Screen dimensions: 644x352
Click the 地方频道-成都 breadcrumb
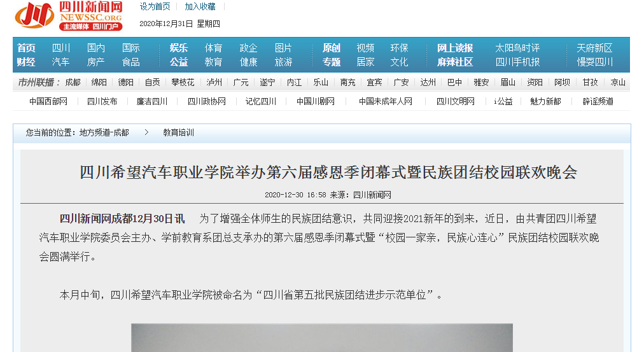tap(104, 132)
